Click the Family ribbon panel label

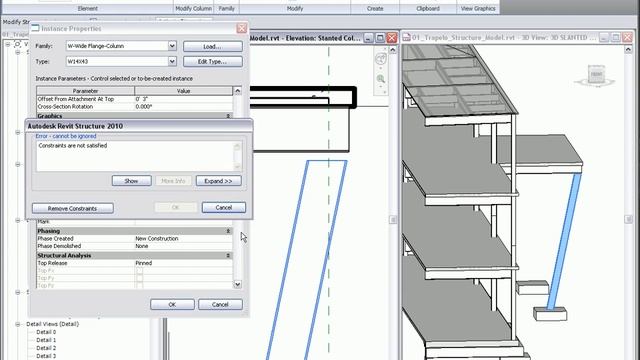[x=227, y=8]
